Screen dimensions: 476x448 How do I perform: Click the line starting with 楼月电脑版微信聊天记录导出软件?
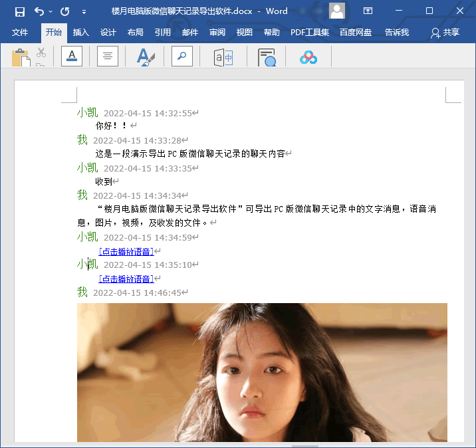tap(267, 209)
